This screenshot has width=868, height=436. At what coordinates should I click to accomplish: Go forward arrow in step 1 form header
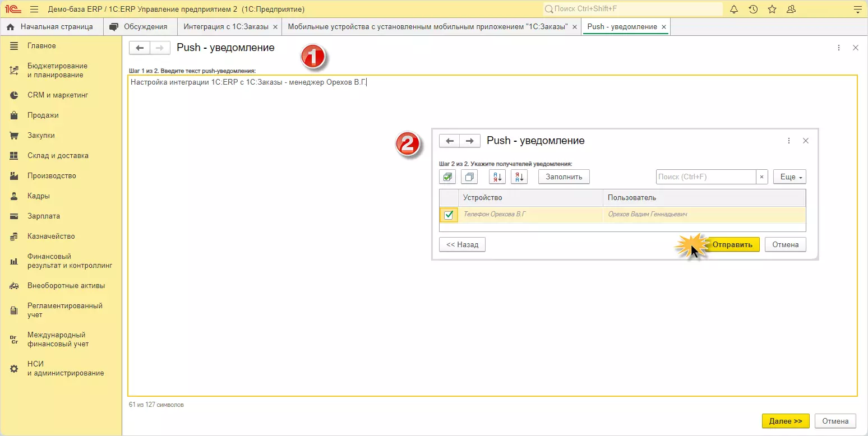[160, 48]
